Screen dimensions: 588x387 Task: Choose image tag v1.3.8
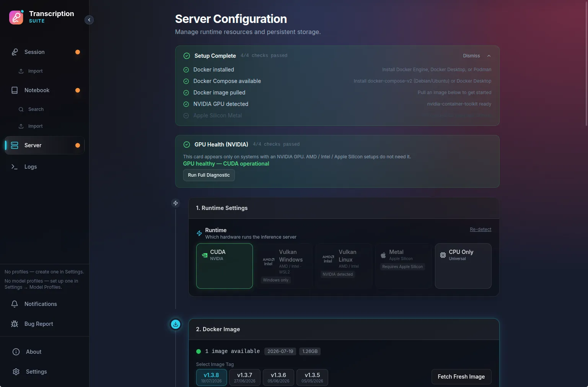[x=212, y=377]
